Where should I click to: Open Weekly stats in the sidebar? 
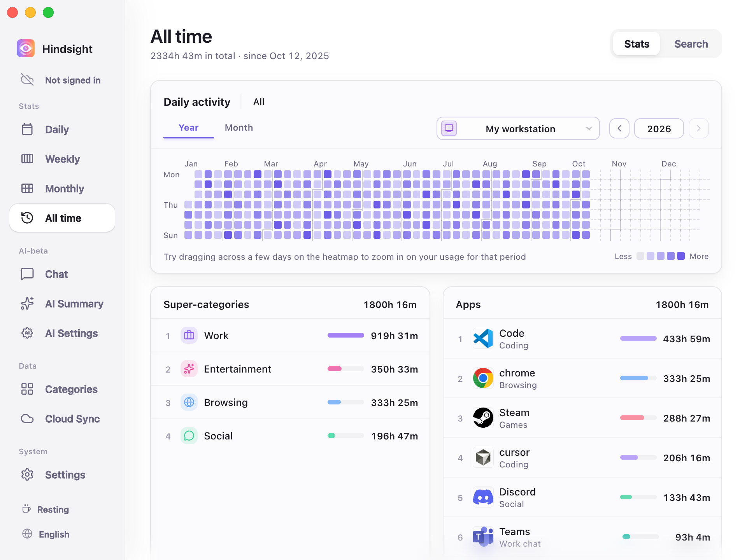(x=62, y=159)
